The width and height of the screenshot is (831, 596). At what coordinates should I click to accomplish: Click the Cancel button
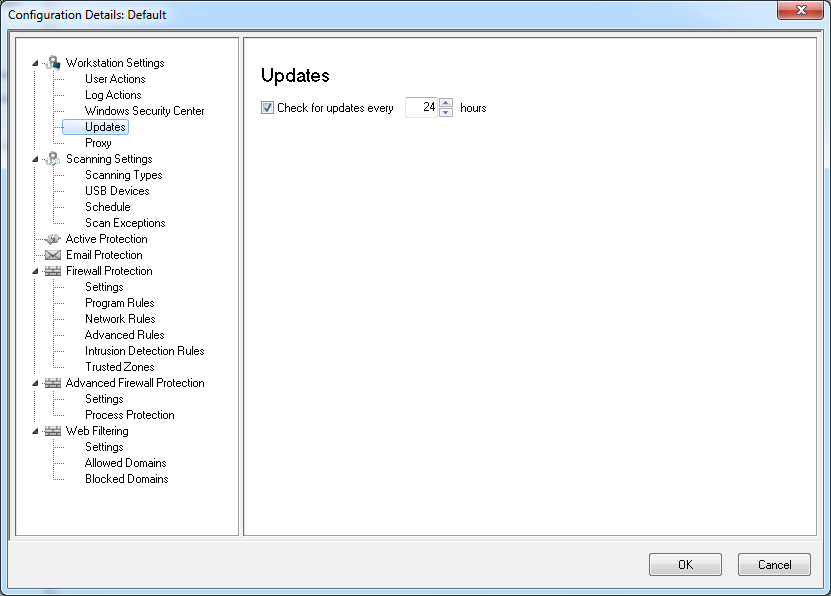(773, 564)
